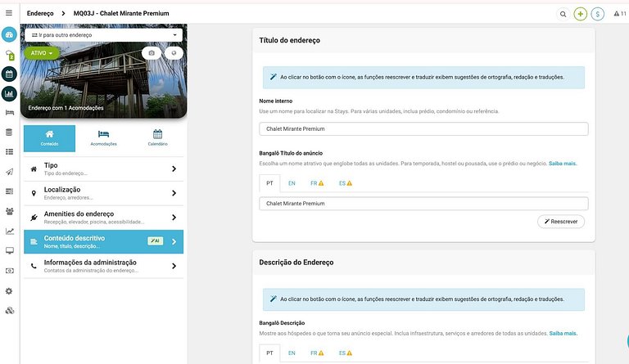The image size is (629, 364).
Task: Click the Título do anúncio input field
Action: (423, 204)
